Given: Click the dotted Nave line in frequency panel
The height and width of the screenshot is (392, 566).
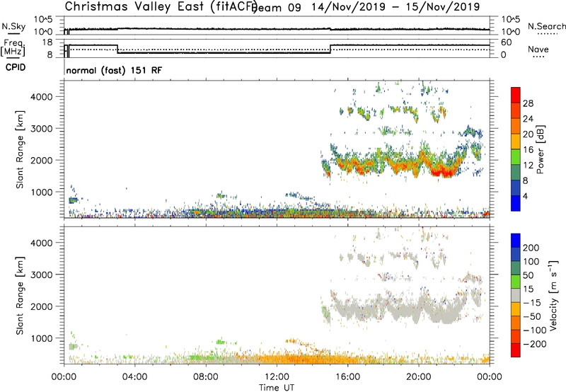Looking at the screenshot, I should pyautogui.click(x=278, y=50).
